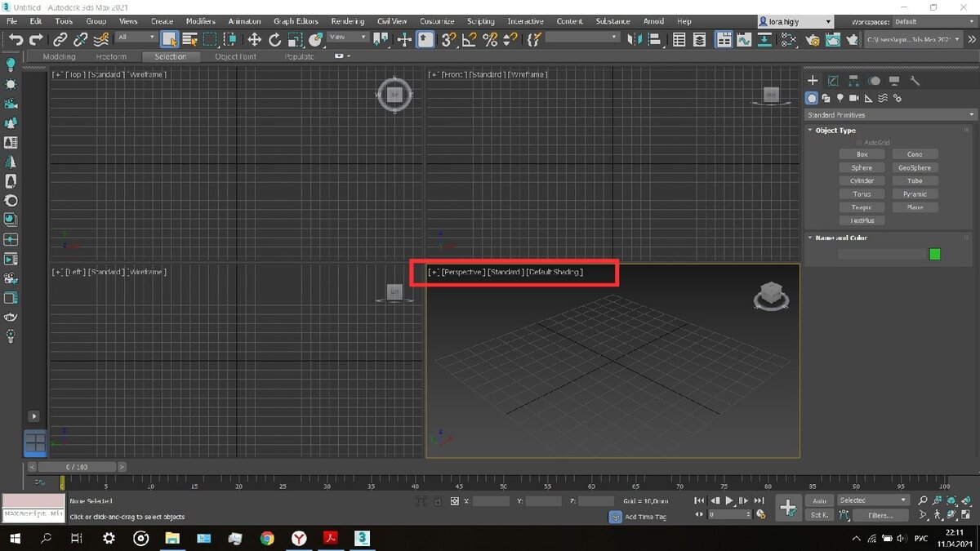Toggle the ribbon display icon
This screenshot has height=551, width=980.
click(x=724, y=38)
